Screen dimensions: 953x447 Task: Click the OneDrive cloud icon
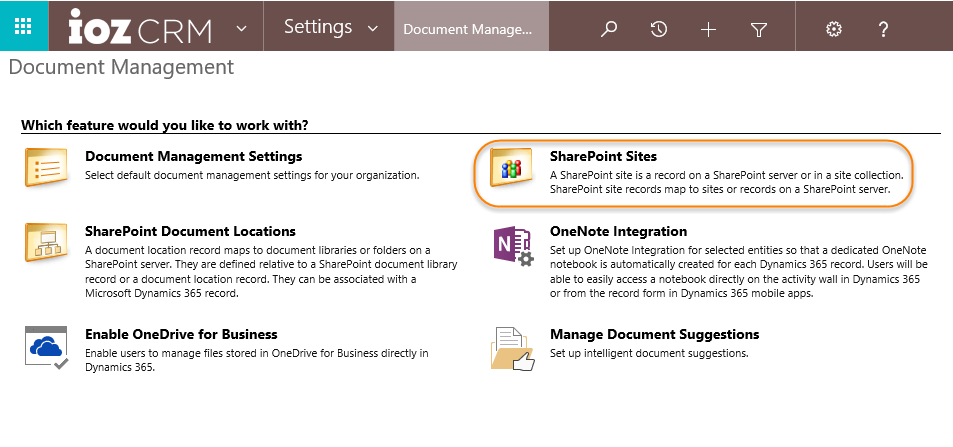click(47, 348)
